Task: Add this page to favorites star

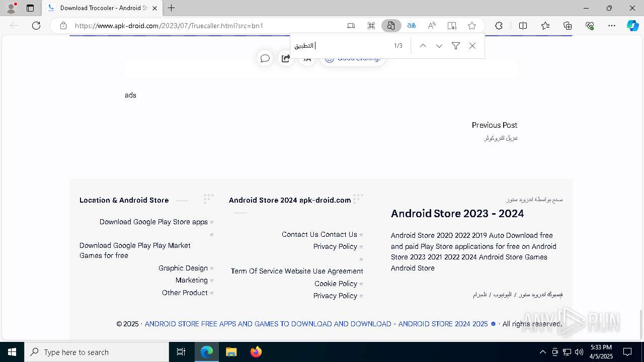Action: 472,26
